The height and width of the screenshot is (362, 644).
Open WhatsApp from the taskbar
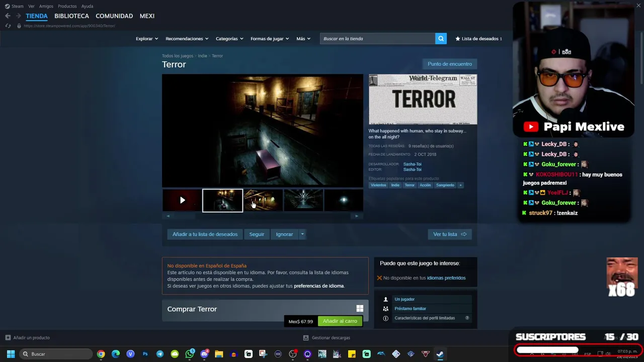click(190, 354)
